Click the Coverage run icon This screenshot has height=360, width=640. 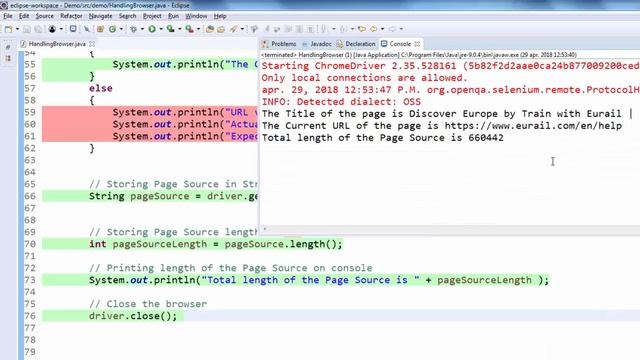click(171, 29)
